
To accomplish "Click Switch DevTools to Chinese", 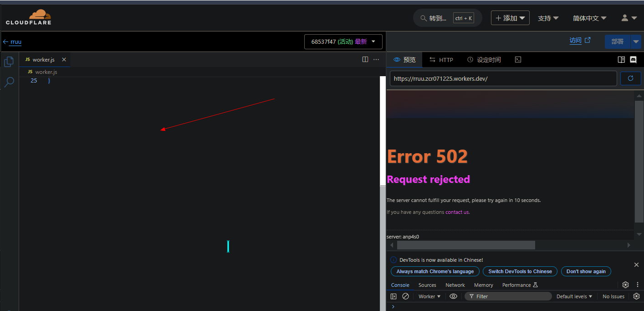I will click(x=520, y=271).
